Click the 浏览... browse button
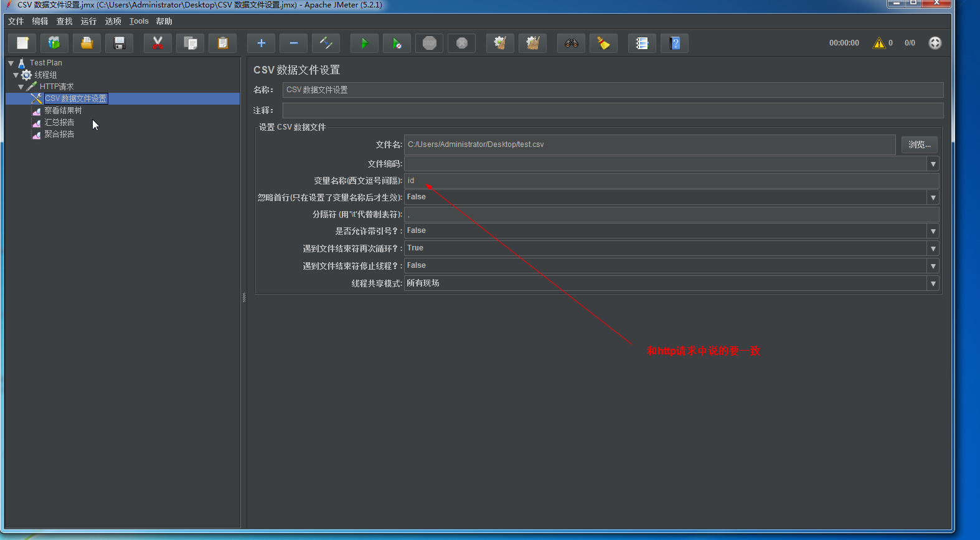 919,144
